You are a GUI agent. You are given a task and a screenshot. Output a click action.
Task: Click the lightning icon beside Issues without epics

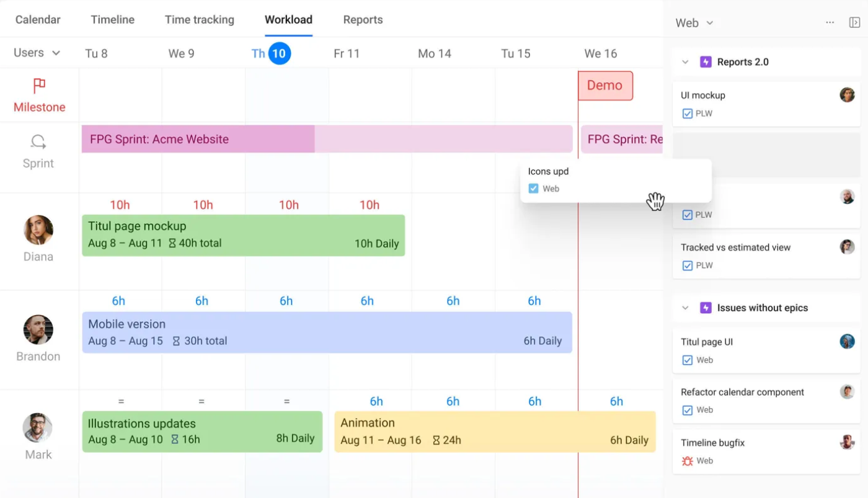point(705,308)
